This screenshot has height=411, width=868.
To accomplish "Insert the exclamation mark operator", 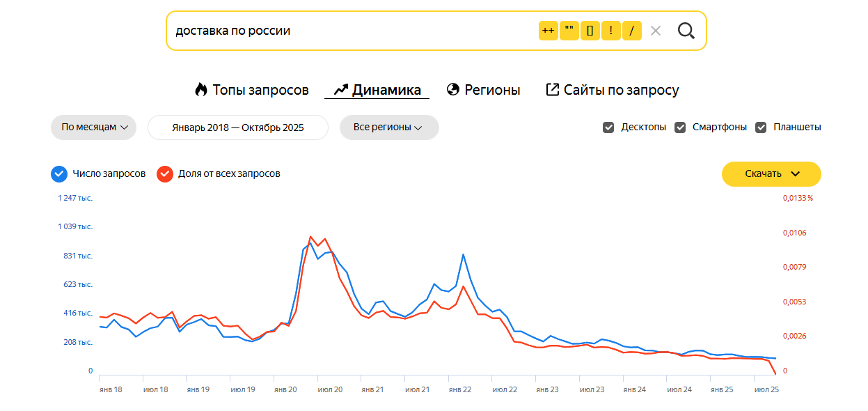I will [x=611, y=31].
